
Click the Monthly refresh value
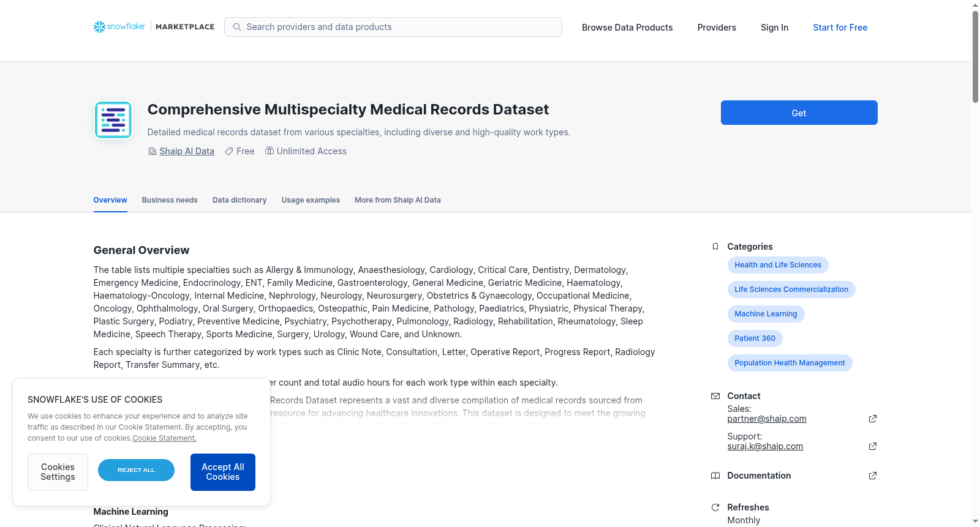[x=744, y=520]
